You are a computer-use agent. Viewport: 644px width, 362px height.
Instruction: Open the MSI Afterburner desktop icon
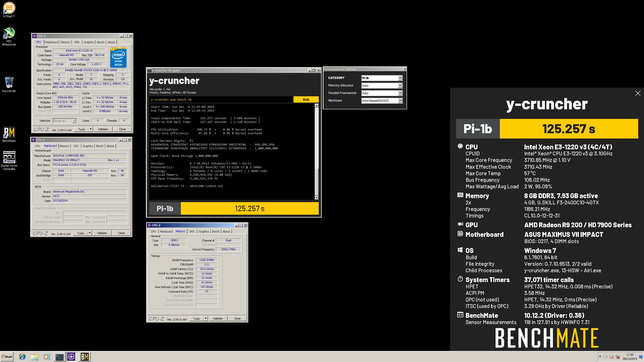coord(9,36)
